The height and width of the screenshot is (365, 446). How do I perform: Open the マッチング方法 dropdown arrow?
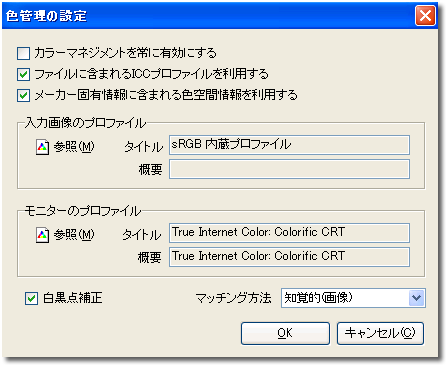[x=417, y=298]
